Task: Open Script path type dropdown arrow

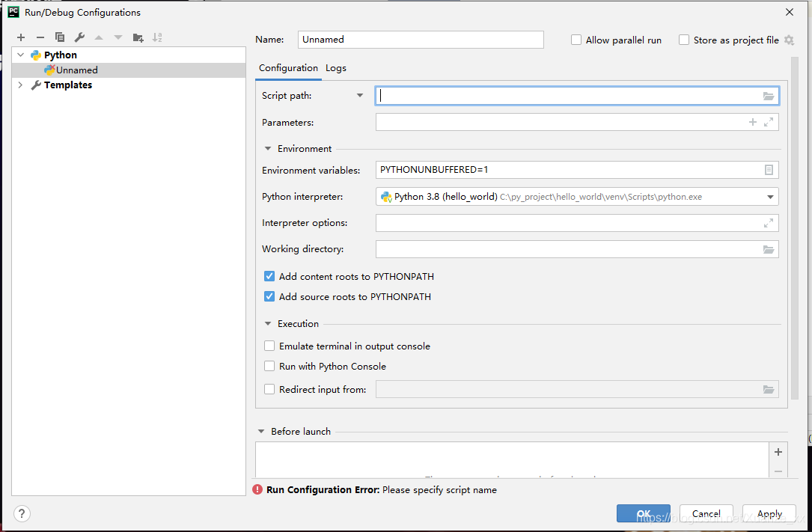Action: tap(360, 95)
